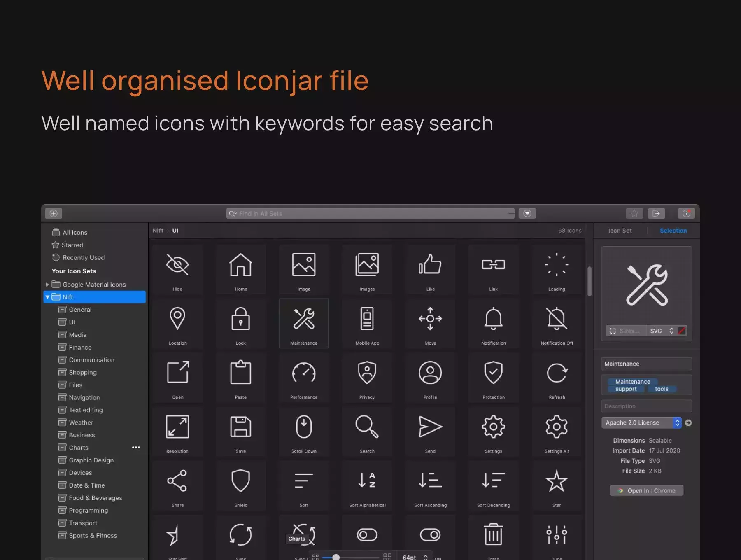Click the support keyword tag
Image resolution: width=741 pixels, height=560 pixels.
[x=626, y=389]
